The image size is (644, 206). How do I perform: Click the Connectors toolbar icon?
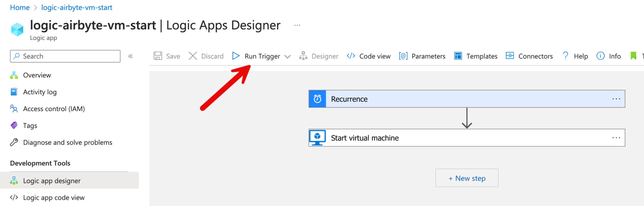[x=510, y=56]
